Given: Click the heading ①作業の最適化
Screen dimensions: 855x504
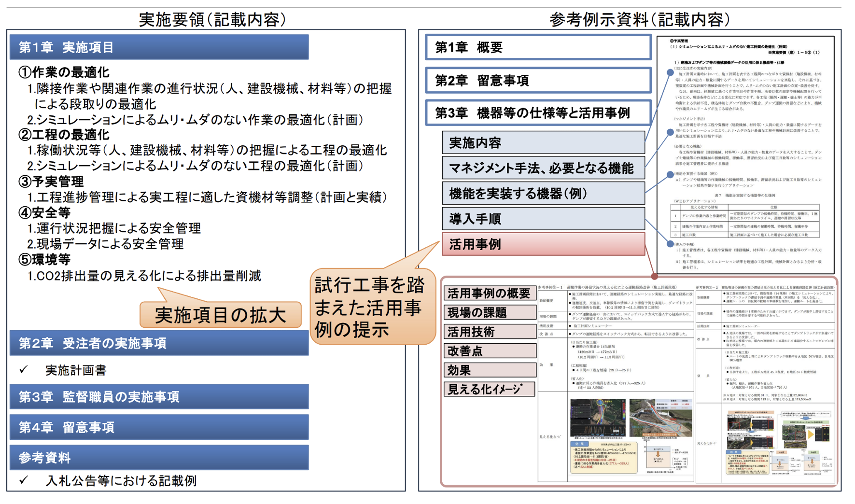Looking at the screenshot, I should (x=64, y=72).
